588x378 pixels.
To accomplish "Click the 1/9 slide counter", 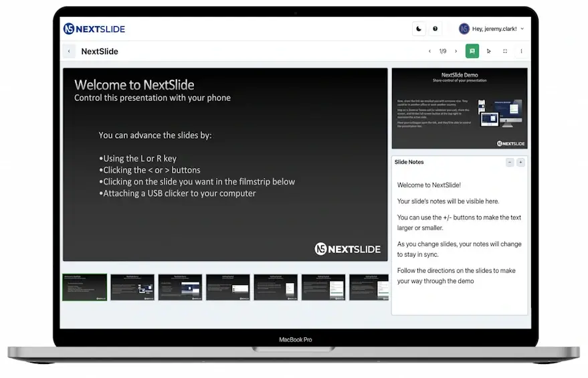I will point(443,52).
